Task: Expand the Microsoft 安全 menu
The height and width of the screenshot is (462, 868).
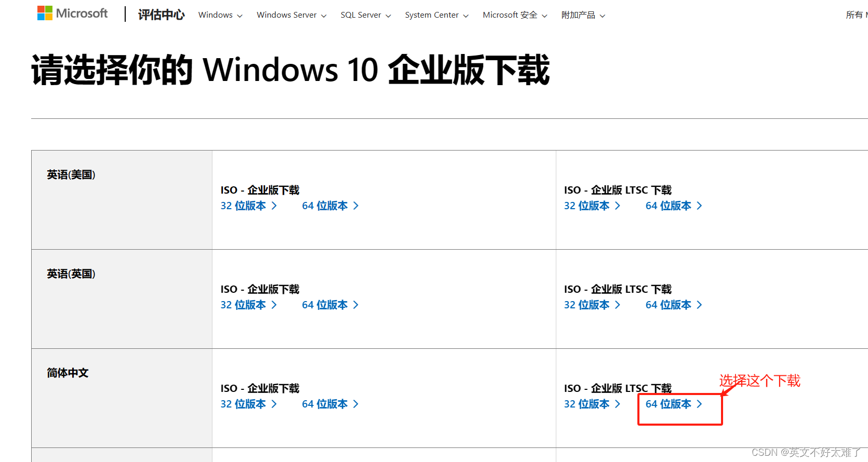Action: pos(515,15)
